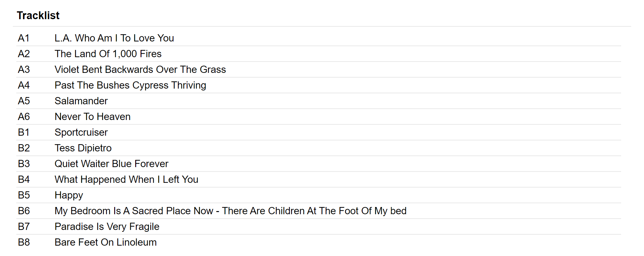The image size is (644, 256).
Task: Select What Happened When I Left You
Action: (126, 179)
